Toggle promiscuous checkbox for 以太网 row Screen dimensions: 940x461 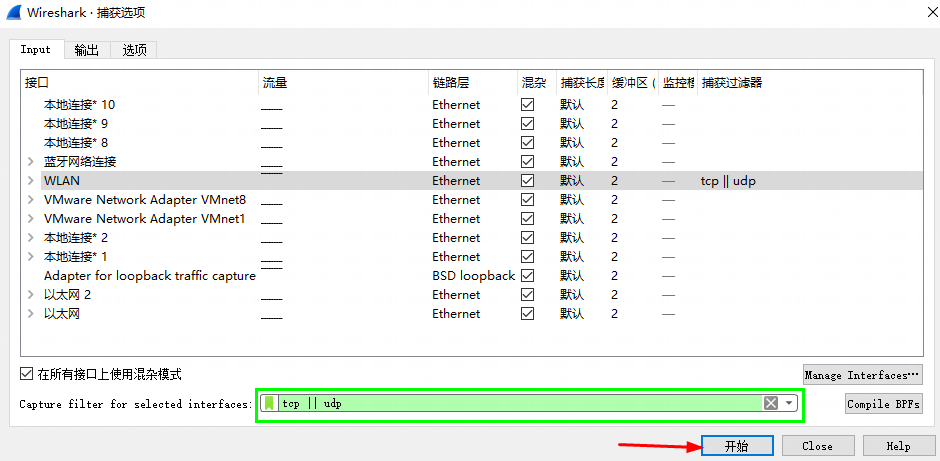[528, 314]
